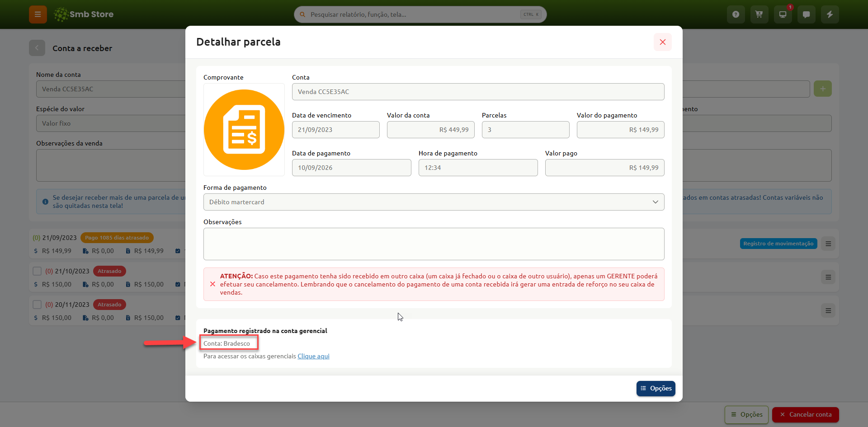Click the Nome da conta field

[x=111, y=89]
